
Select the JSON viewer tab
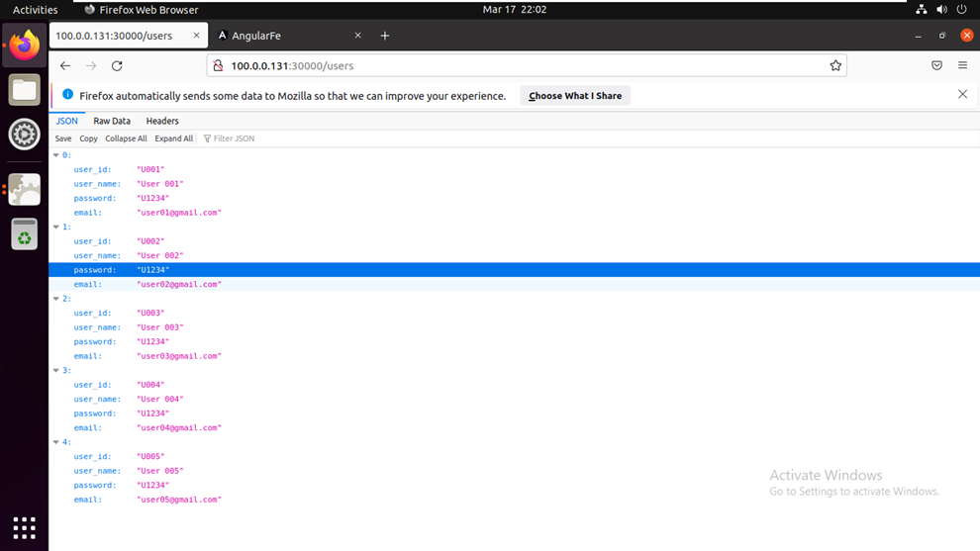click(67, 121)
